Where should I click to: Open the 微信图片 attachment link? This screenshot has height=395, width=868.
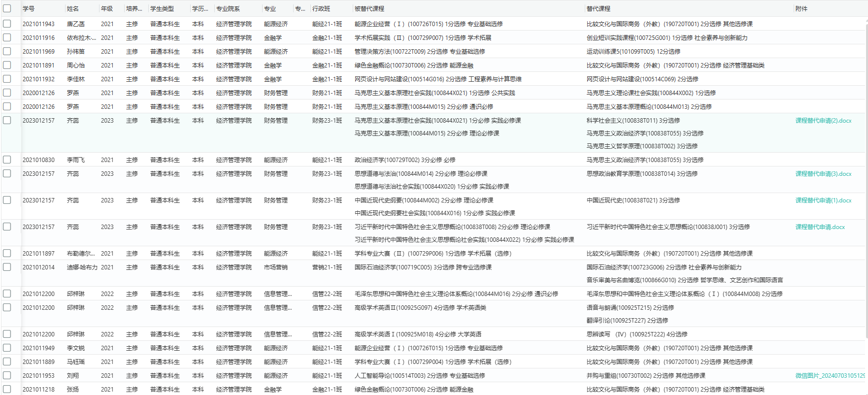pyautogui.click(x=830, y=376)
